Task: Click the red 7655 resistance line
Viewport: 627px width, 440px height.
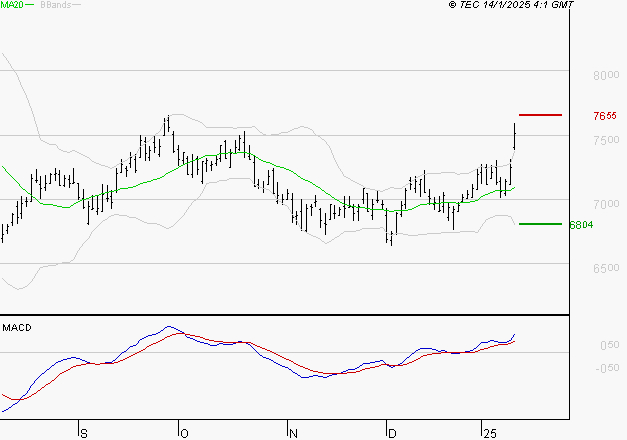Action: tap(540, 115)
